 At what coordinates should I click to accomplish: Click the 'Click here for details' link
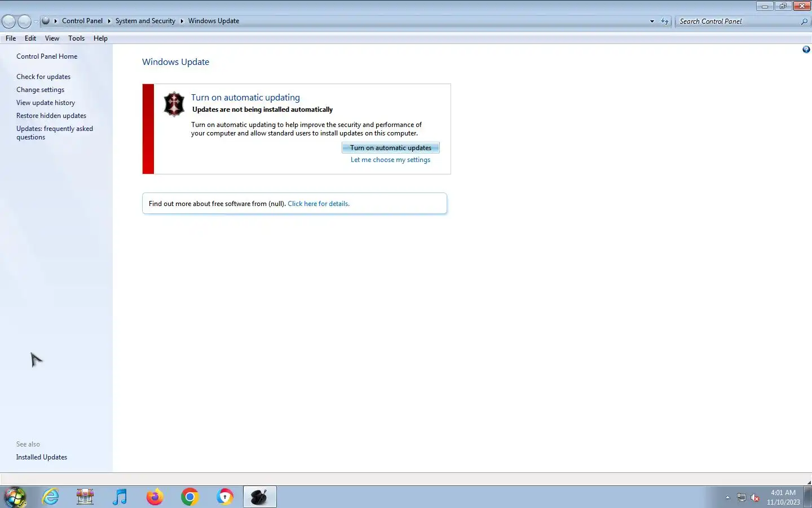(x=319, y=204)
